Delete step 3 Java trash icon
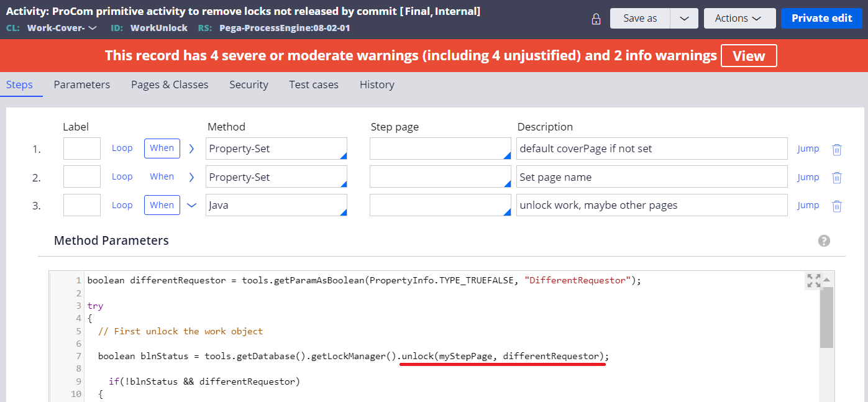The image size is (868, 402). pyautogui.click(x=837, y=206)
